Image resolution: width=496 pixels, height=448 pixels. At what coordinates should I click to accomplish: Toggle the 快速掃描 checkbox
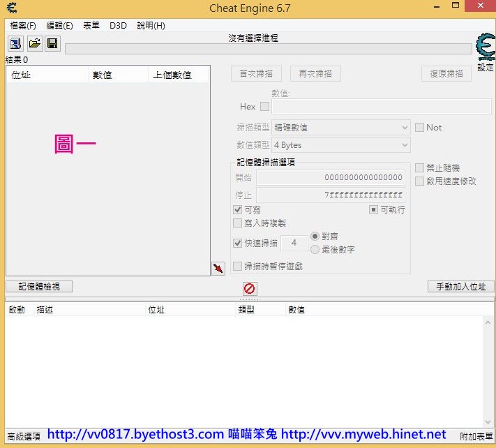point(237,243)
